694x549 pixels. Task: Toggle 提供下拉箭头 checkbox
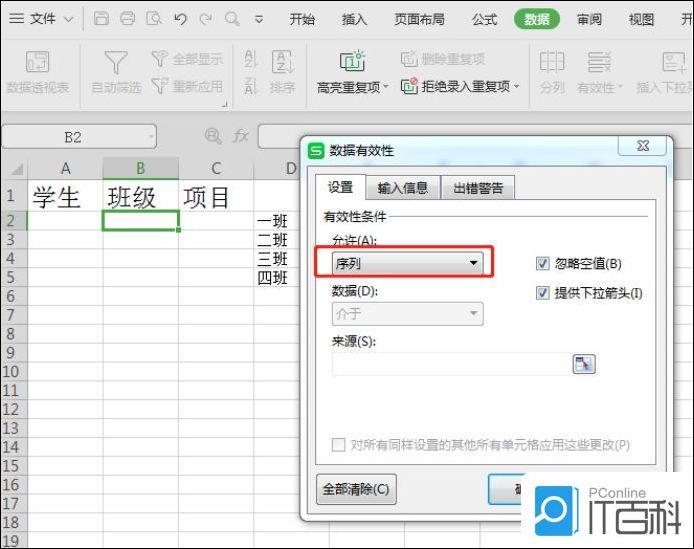coord(543,293)
